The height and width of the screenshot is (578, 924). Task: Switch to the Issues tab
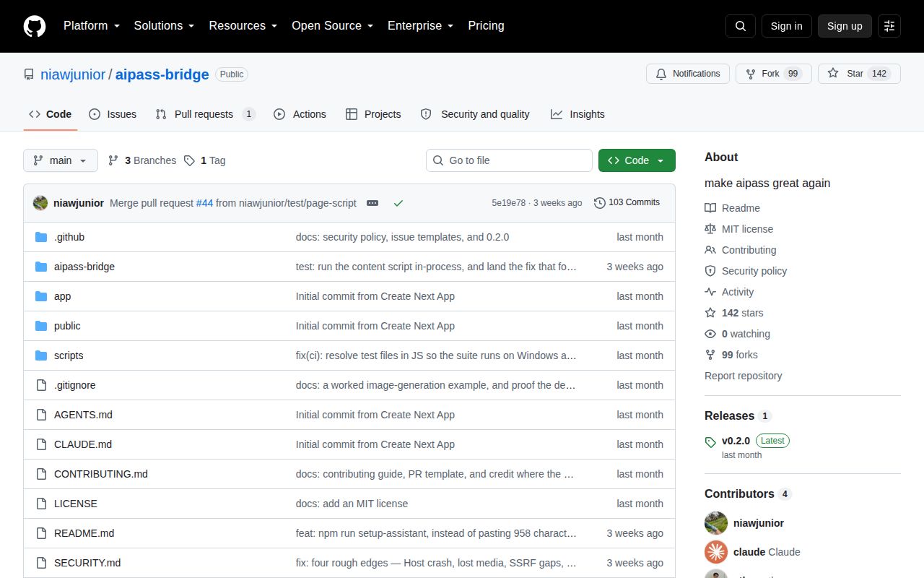(x=113, y=114)
